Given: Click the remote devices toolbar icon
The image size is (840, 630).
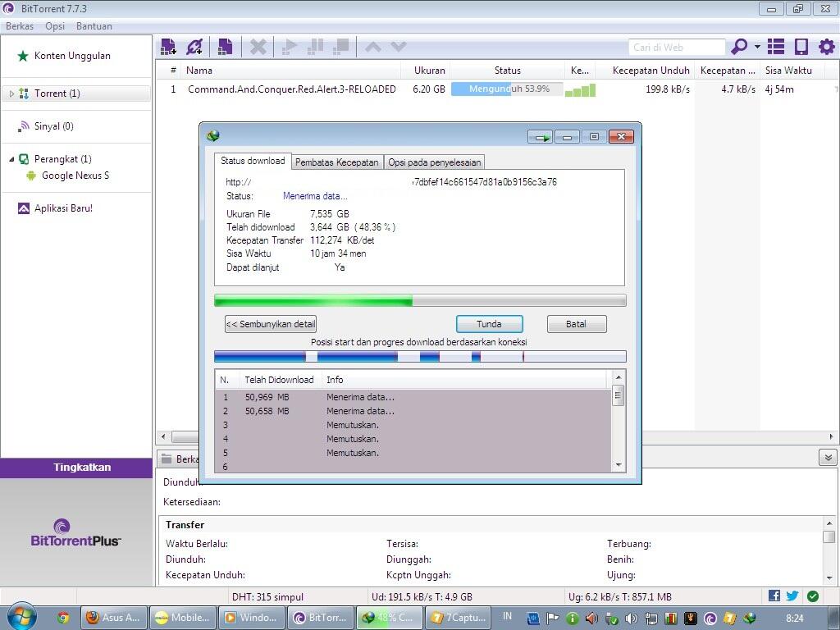Looking at the screenshot, I should pos(801,47).
